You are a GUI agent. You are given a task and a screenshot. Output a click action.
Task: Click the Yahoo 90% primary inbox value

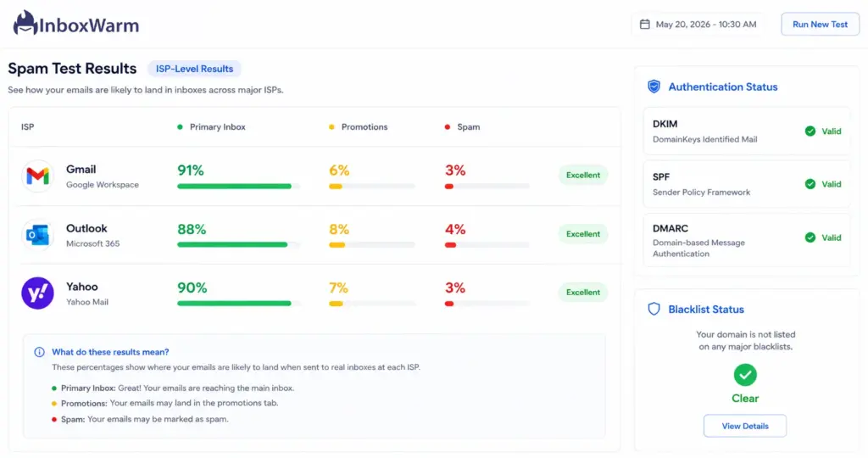[x=192, y=288]
